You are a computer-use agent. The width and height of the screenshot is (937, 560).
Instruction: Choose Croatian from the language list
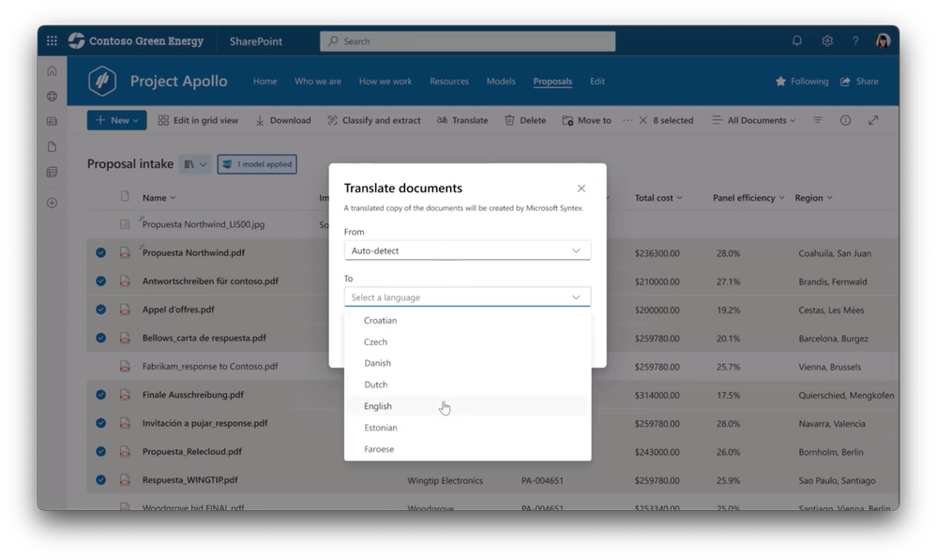467,321
